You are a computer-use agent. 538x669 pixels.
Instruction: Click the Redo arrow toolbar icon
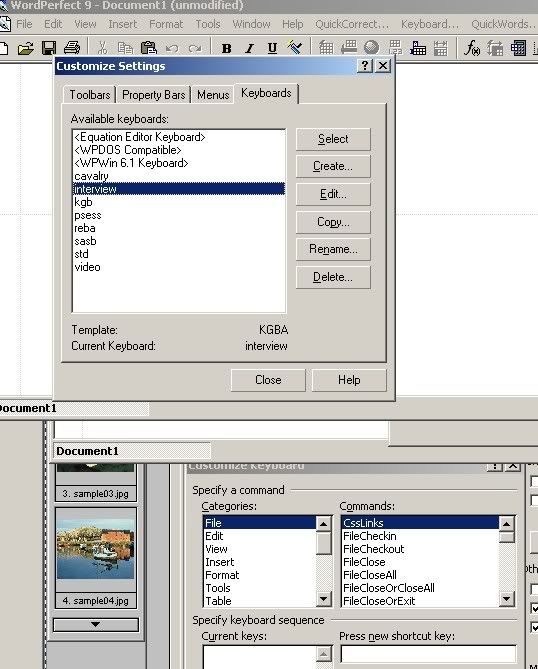coord(195,49)
